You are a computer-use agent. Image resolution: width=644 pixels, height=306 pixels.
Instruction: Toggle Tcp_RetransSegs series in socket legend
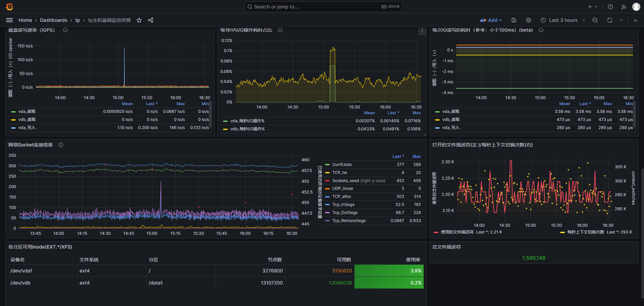click(x=349, y=221)
